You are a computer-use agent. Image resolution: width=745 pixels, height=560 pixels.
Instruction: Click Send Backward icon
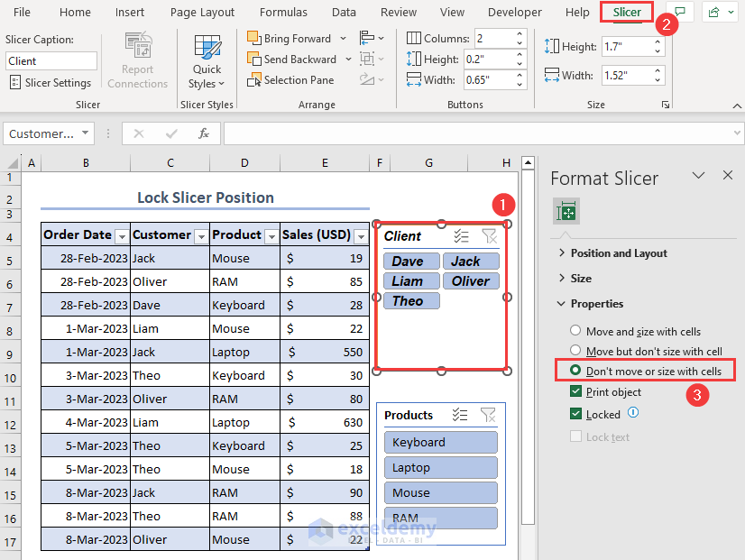pos(254,59)
